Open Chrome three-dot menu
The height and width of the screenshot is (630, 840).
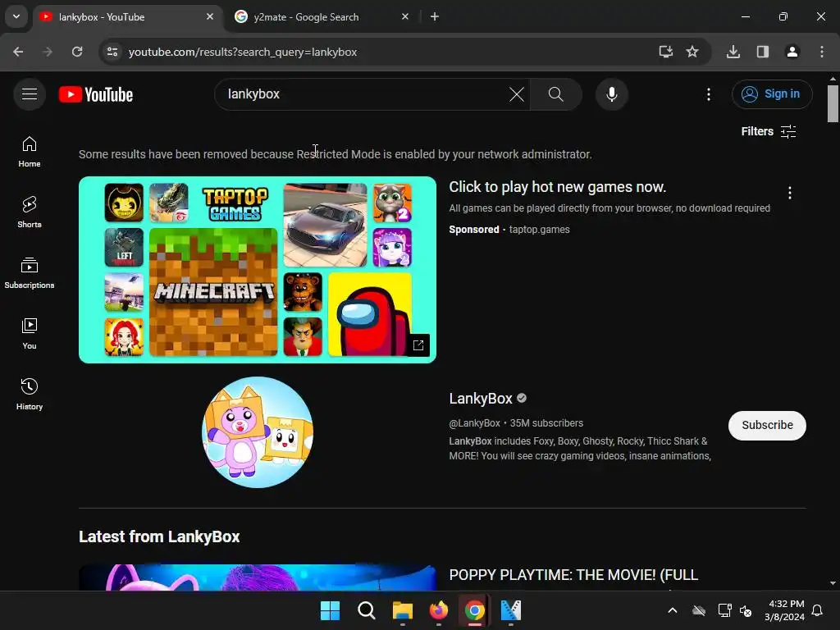tap(821, 52)
